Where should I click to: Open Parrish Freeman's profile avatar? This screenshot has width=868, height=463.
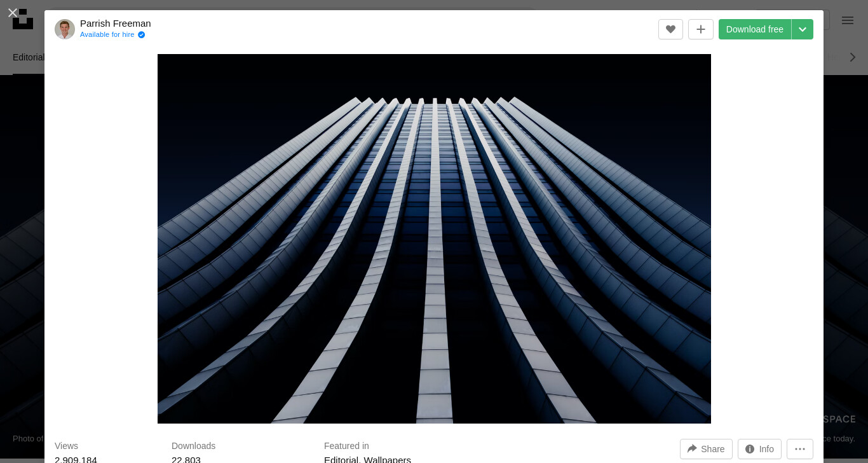pyautogui.click(x=65, y=29)
